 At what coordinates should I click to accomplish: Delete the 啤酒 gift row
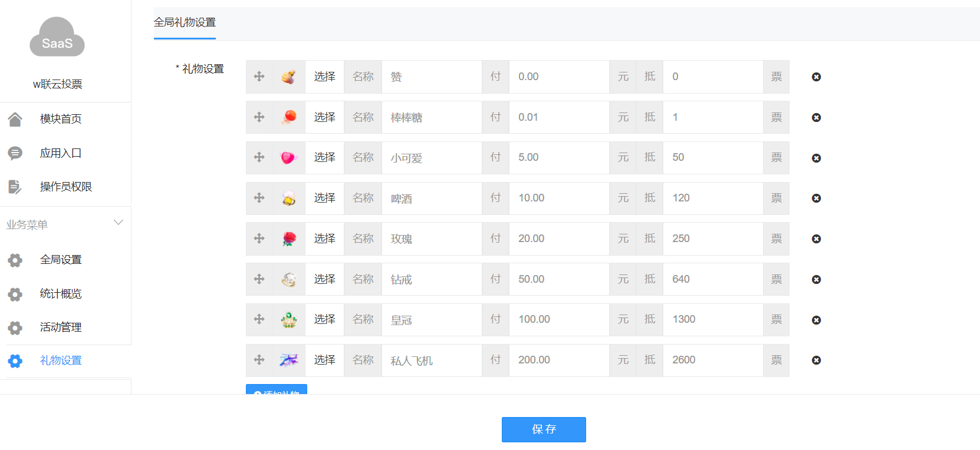click(x=816, y=198)
